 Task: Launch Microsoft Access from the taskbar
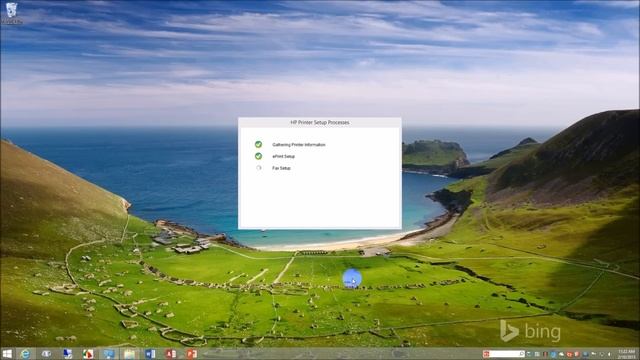click(x=171, y=354)
